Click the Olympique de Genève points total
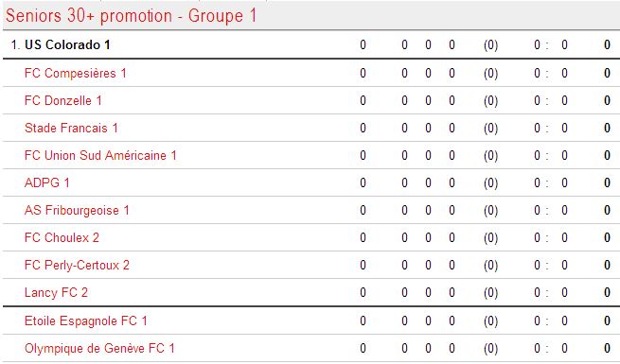 tap(607, 349)
